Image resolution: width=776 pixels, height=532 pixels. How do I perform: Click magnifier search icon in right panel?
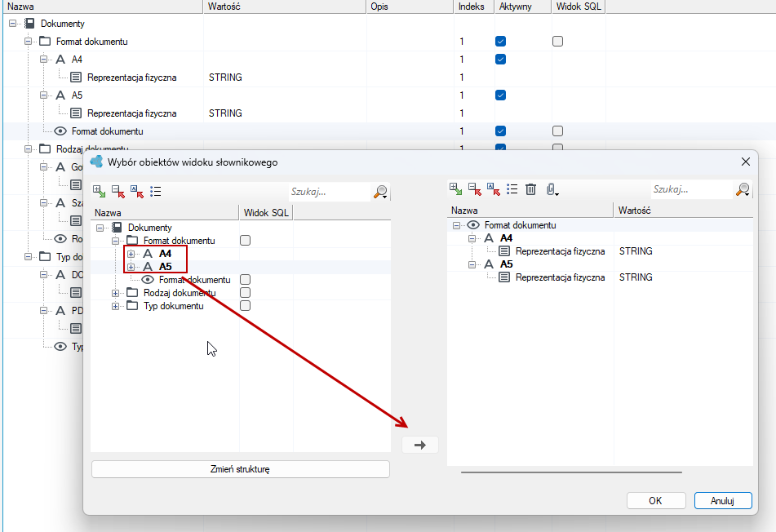[x=743, y=189]
